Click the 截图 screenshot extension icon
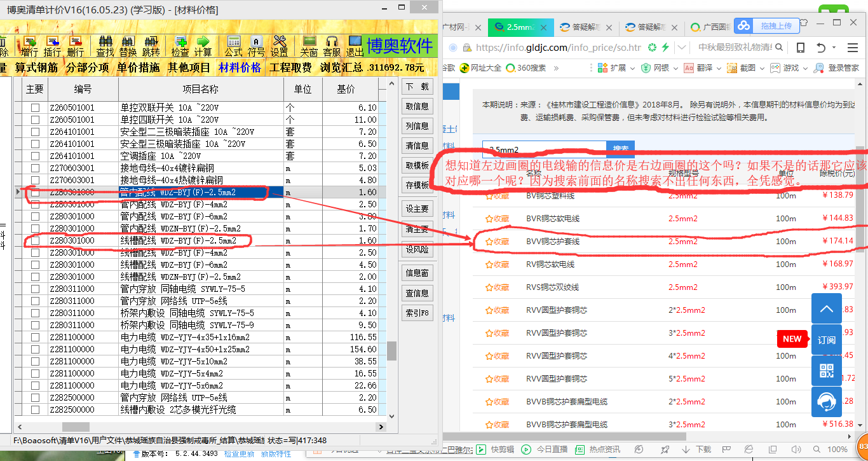Viewport: 868px width, 461px height. [x=731, y=67]
